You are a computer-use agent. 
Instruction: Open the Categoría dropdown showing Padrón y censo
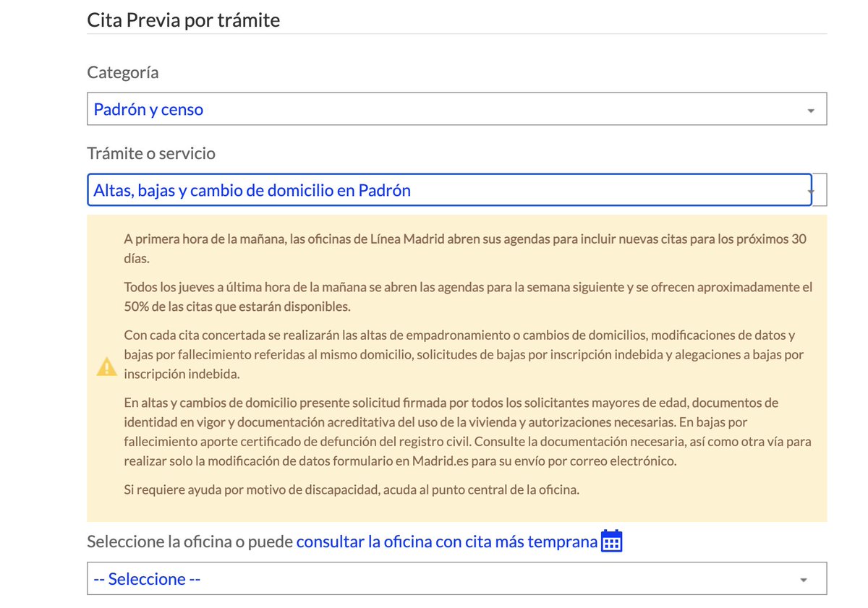click(x=456, y=109)
